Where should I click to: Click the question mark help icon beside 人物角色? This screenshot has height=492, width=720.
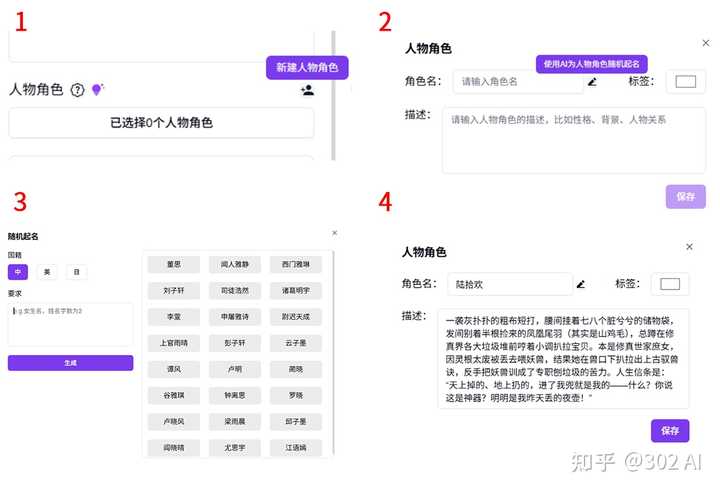77,90
